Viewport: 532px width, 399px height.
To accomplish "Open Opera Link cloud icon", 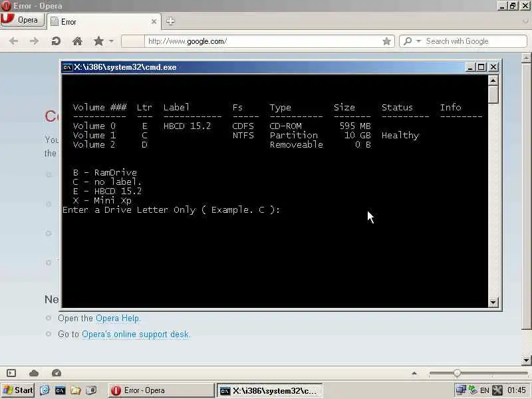I will coord(34,373).
